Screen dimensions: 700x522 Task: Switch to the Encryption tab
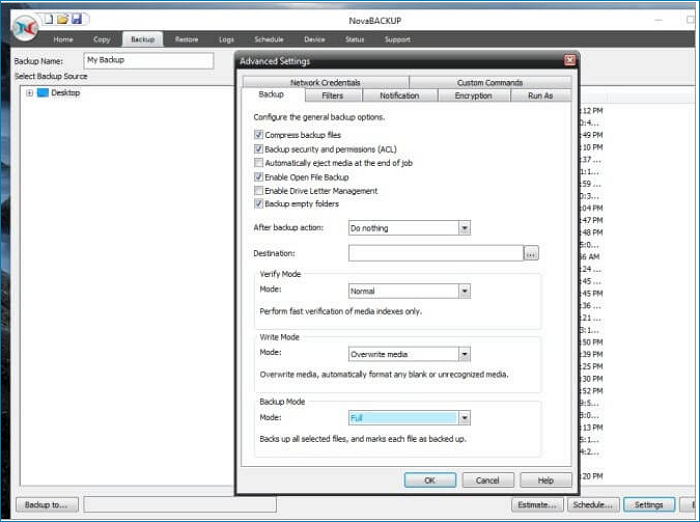[x=473, y=96]
